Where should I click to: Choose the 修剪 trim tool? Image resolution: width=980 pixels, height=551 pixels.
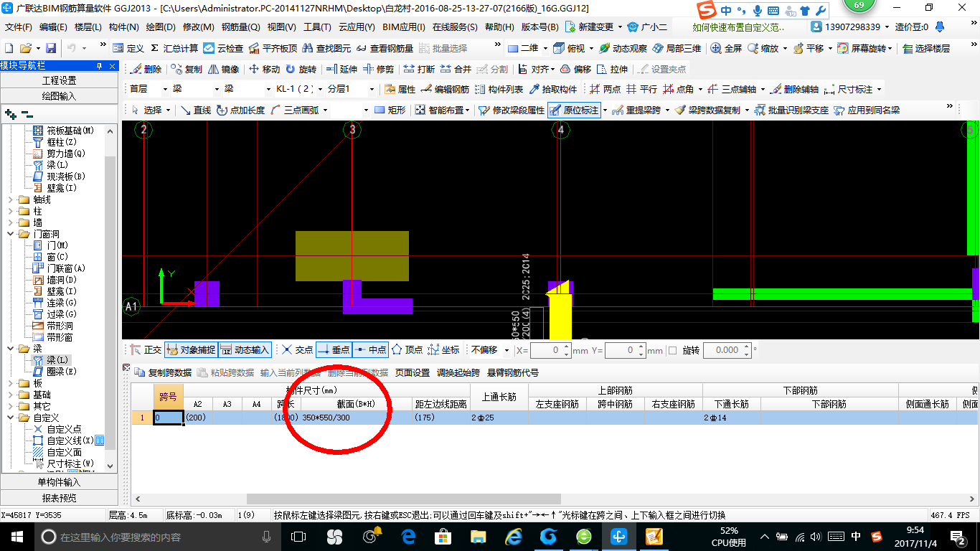[379, 70]
